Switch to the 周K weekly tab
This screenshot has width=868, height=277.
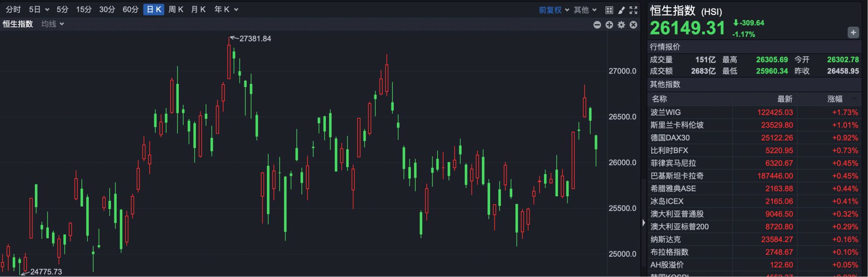point(176,10)
